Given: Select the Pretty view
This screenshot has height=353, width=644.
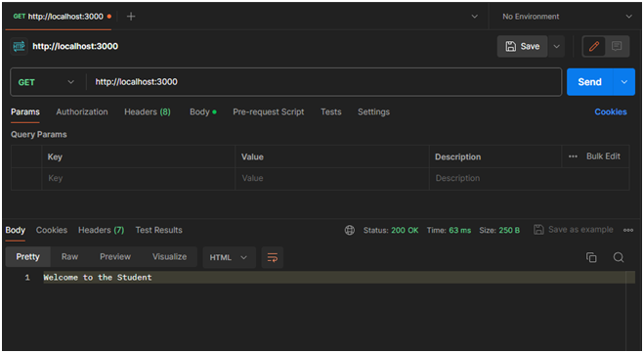Looking at the screenshot, I should [28, 257].
